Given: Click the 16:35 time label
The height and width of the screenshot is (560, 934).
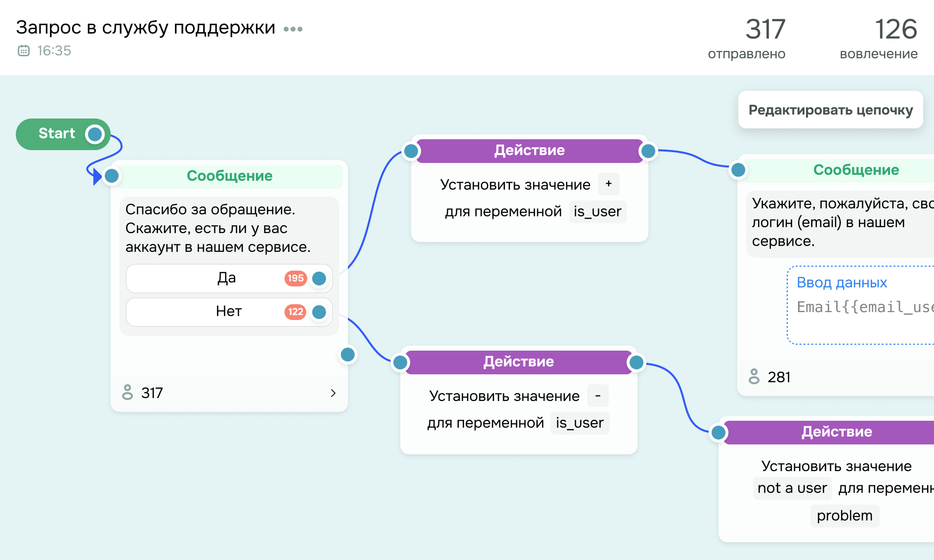Looking at the screenshot, I should pos(54,50).
